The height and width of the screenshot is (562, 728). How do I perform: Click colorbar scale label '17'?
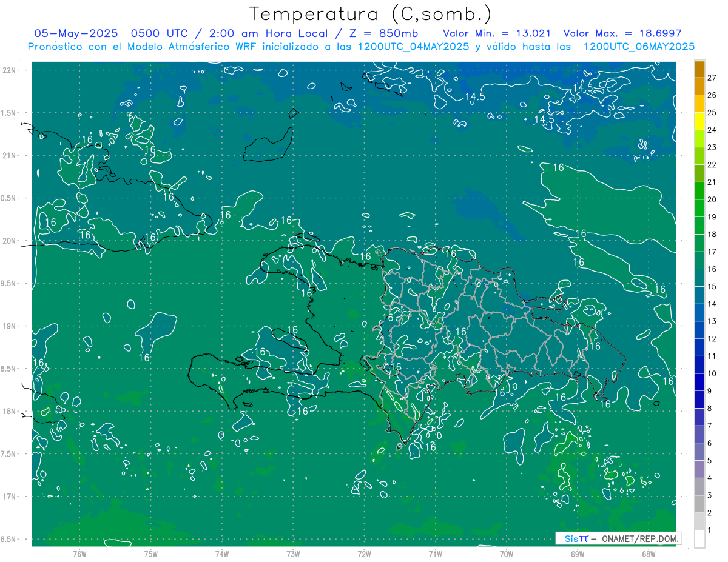pyautogui.click(x=712, y=252)
